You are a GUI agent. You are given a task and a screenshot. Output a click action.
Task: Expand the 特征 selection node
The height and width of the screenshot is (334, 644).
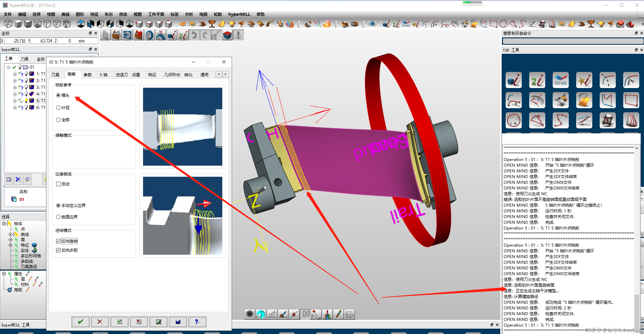point(10,245)
